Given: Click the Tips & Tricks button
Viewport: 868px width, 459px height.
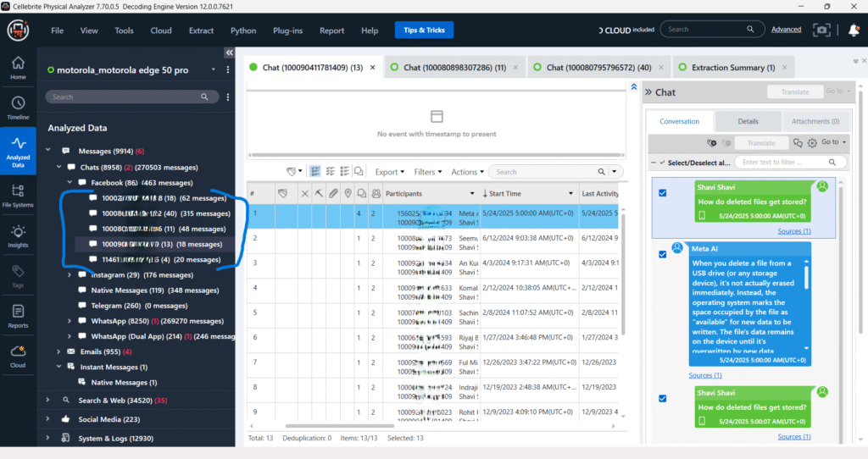Looking at the screenshot, I should [x=424, y=30].
